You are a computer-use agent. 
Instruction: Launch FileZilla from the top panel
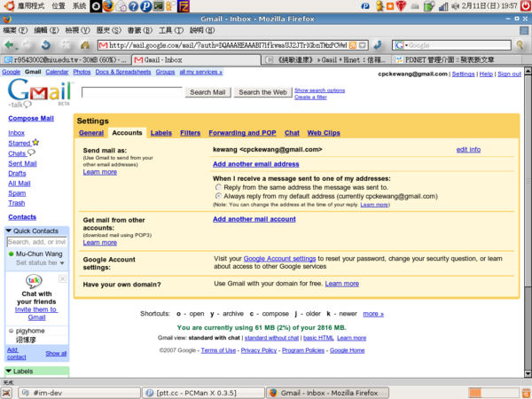click(184, 6)
